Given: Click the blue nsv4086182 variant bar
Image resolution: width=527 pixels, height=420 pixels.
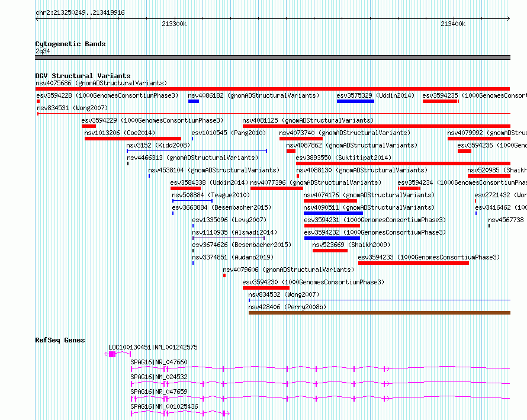Looking at the screenshot, I should [x=194, y=101].
